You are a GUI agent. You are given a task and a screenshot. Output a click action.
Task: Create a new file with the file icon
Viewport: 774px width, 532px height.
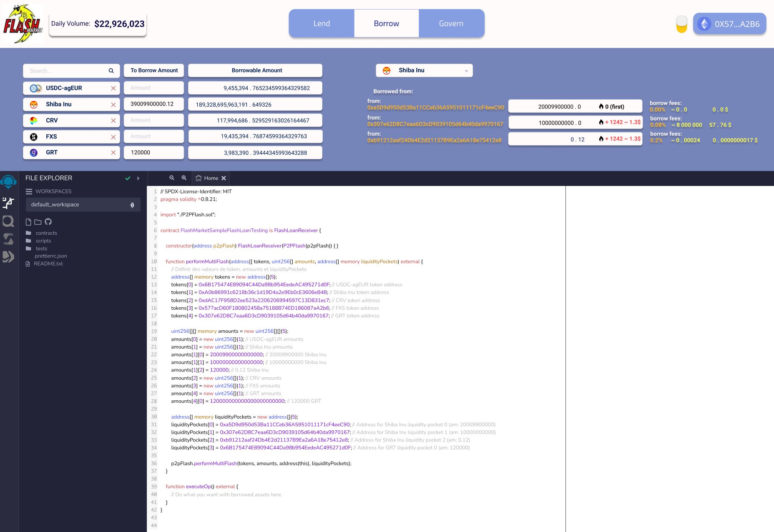(x=28, y=222)
